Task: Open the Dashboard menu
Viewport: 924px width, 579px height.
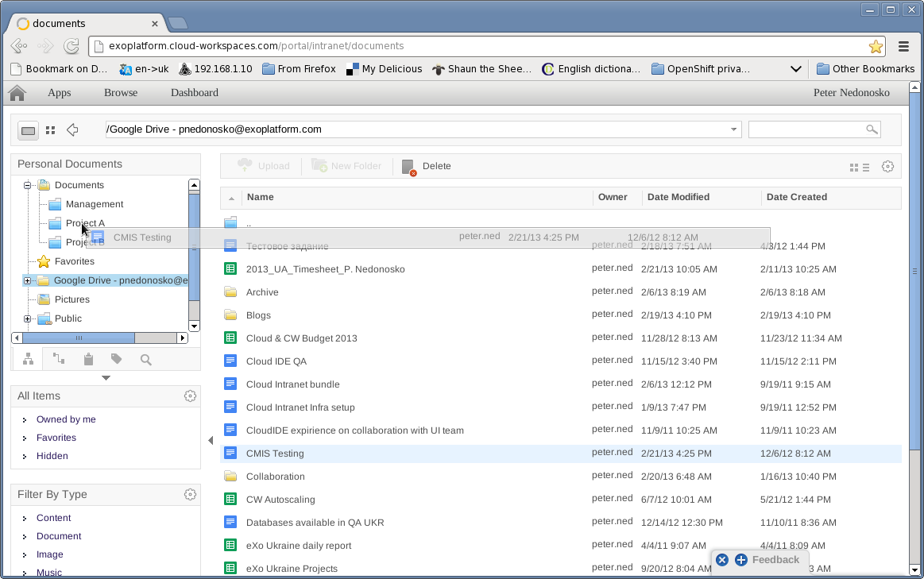Action: tap(195, 92)
